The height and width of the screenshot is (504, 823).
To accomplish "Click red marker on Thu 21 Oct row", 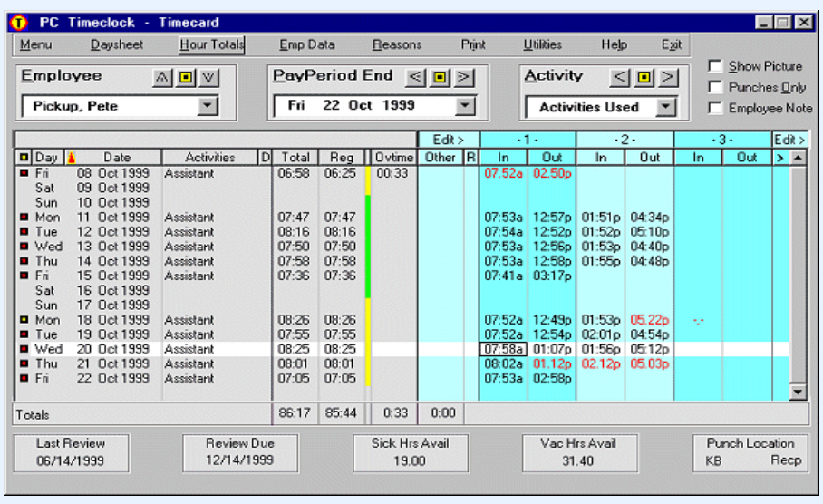I will (x=24, y=363).
